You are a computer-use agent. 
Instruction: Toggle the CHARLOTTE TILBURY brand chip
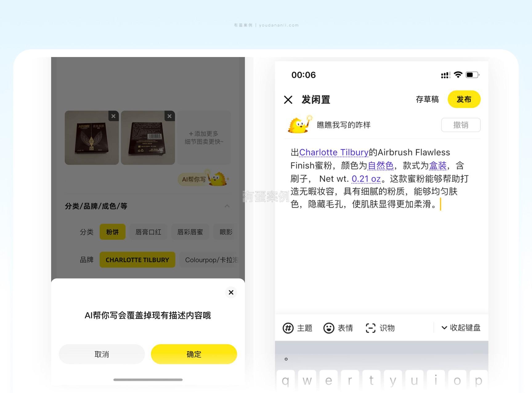pos(137,260)
